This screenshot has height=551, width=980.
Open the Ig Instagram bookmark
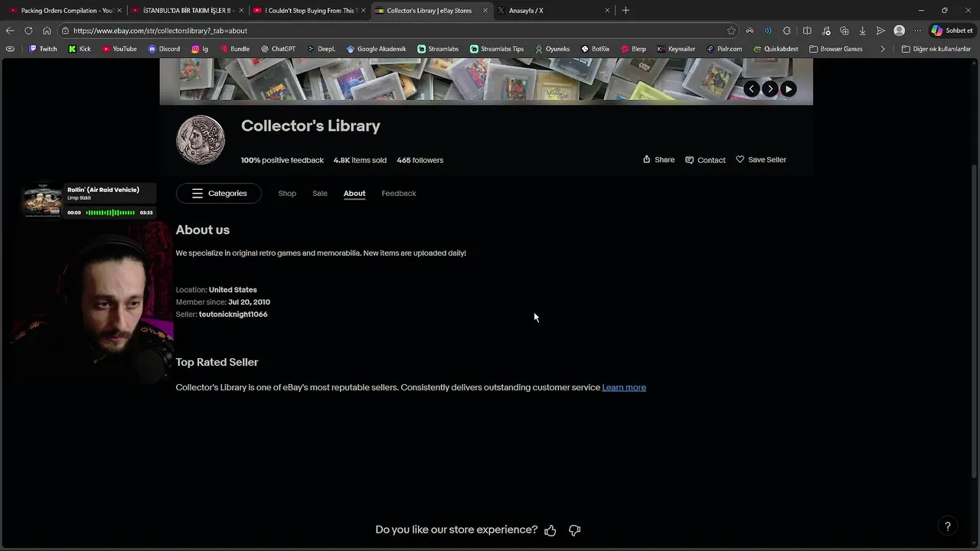pos(200,49)
